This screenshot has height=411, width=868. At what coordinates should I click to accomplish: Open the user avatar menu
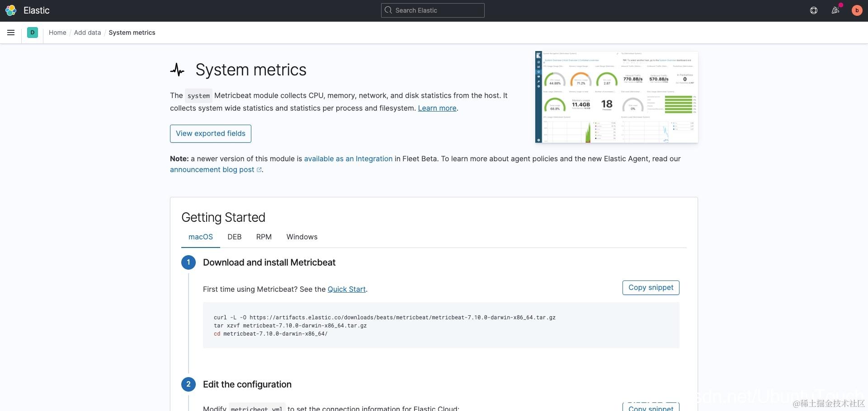pos(857,10)
